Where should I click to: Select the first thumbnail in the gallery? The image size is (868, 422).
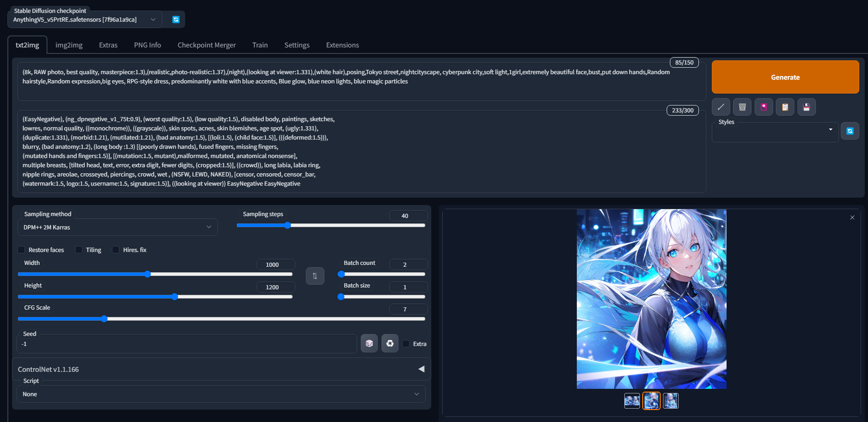point(632,401)
